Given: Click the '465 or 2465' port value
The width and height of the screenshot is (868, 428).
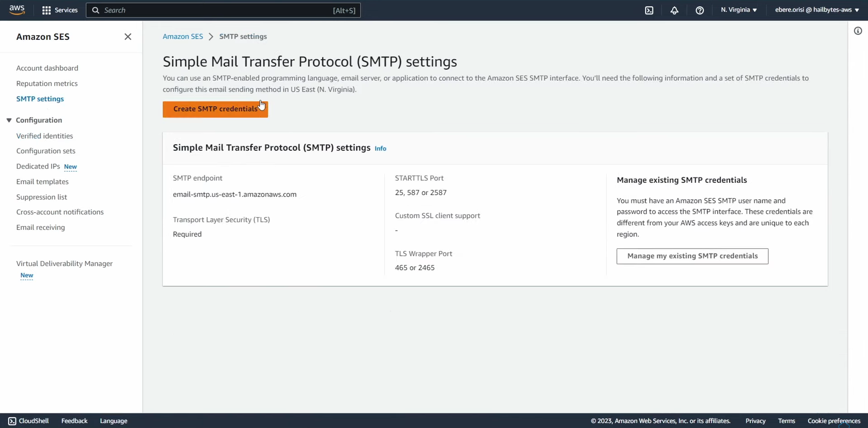Looking at the screenshot, I should [415, 267].
